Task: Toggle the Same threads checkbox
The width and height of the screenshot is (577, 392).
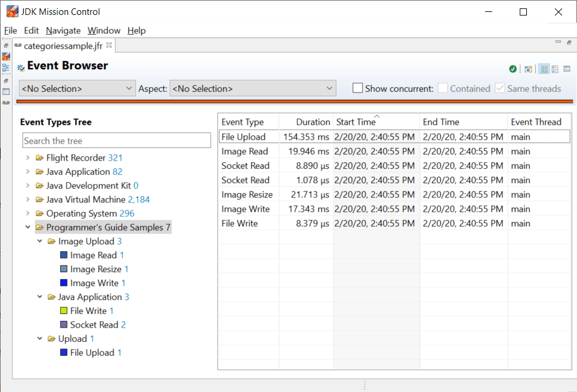Action: tap(499, 88)
